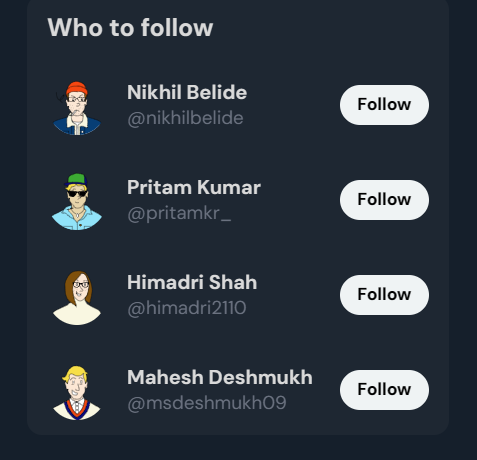Click the "Who to follow" heading

(x=130, y=27)
